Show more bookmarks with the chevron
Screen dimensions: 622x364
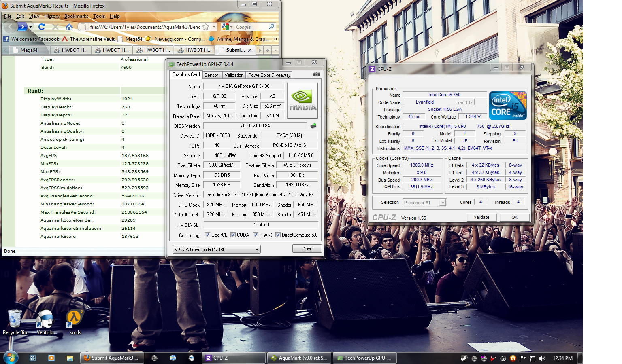275,39
